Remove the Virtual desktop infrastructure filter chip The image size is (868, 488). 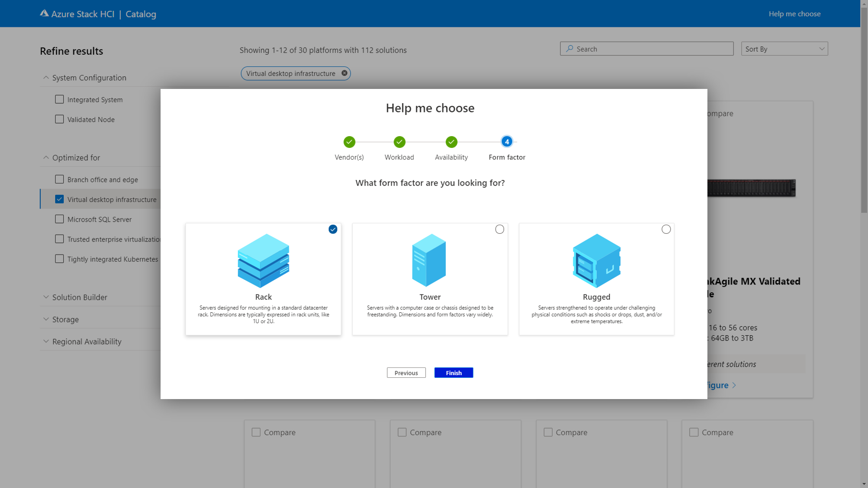[344, 73]
